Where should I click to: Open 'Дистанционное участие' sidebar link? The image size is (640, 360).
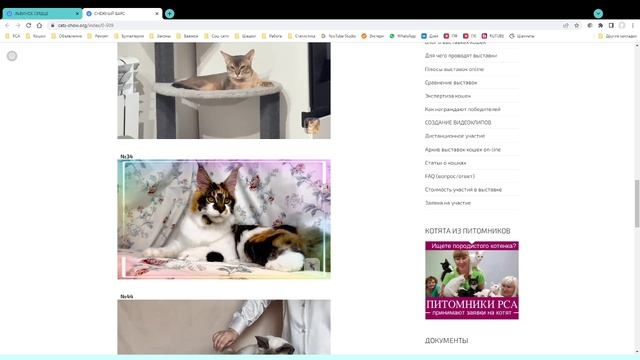(455, 136)
